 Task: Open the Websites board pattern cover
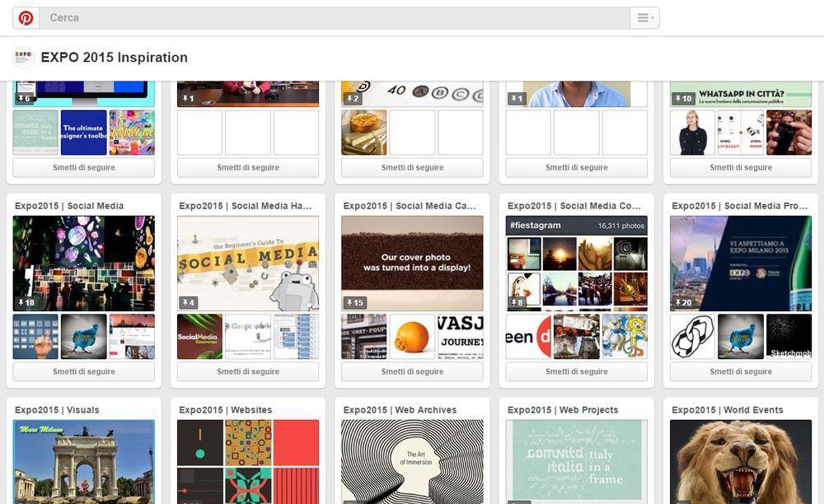pos(248,462)
